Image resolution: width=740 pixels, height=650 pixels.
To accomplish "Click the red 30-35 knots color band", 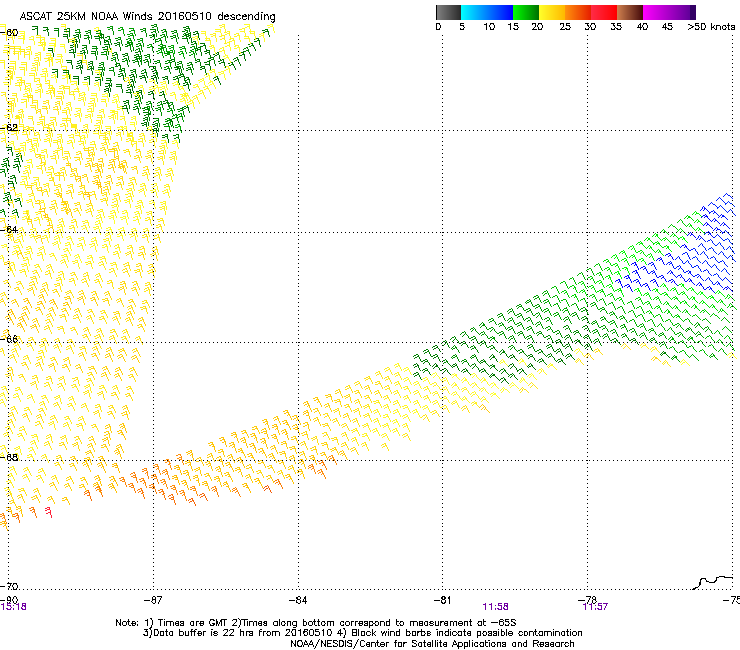I will [604, 12].
